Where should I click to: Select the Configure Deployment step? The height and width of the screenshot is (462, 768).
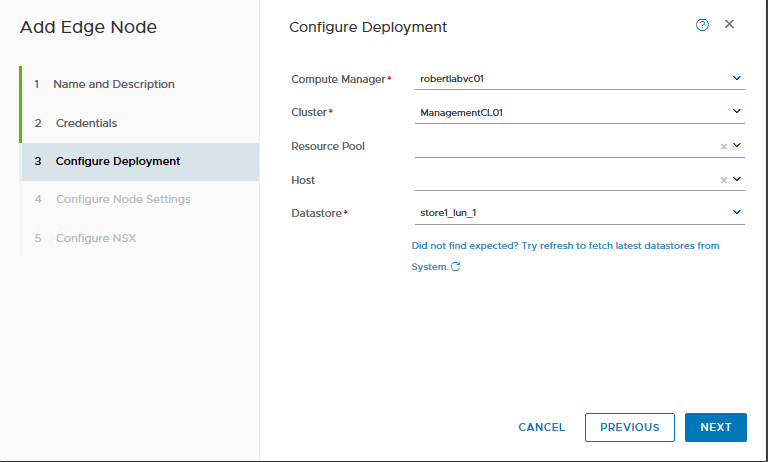tap(118, 161)
